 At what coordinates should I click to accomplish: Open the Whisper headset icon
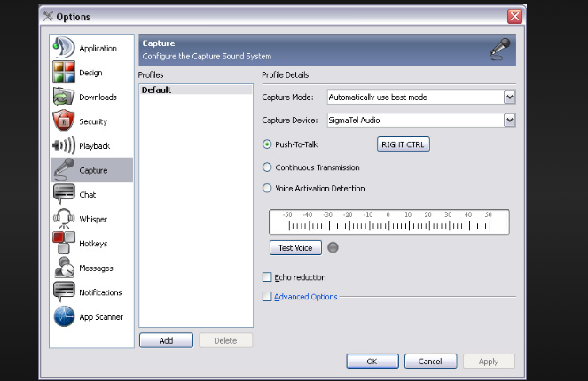(64, 219)
